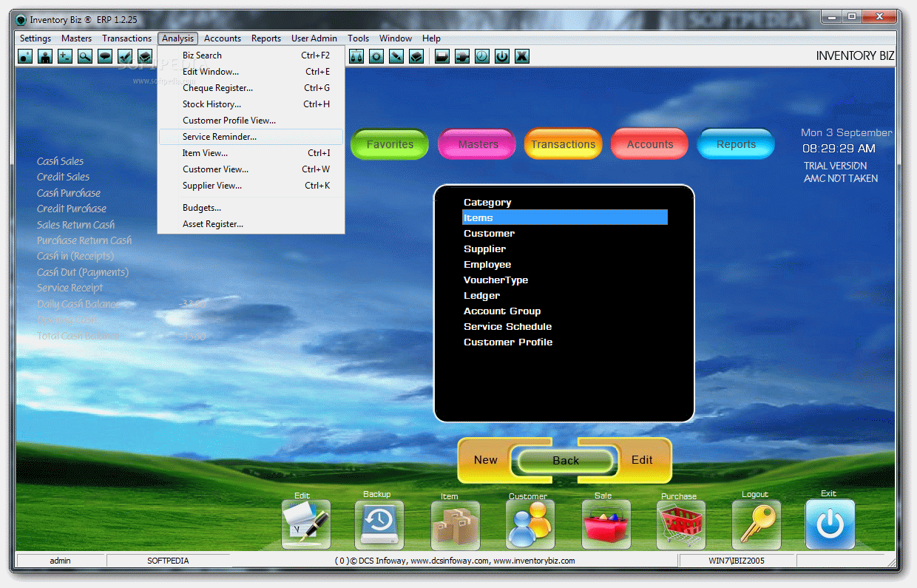This screenshot has height=588, width=917.
Task: Select Category in the masters list
Action: [x=565, y=202]
